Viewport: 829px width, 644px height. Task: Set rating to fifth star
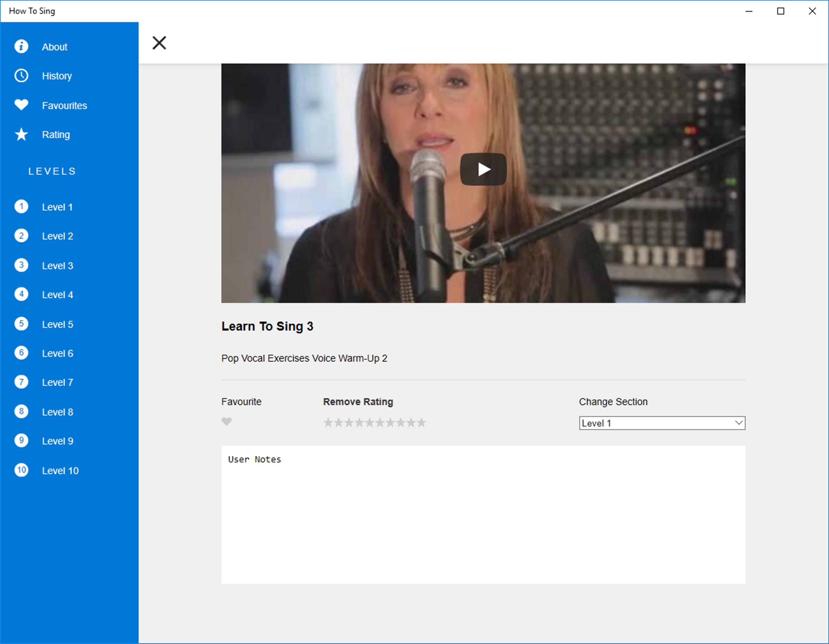click(x=369, y=423)
